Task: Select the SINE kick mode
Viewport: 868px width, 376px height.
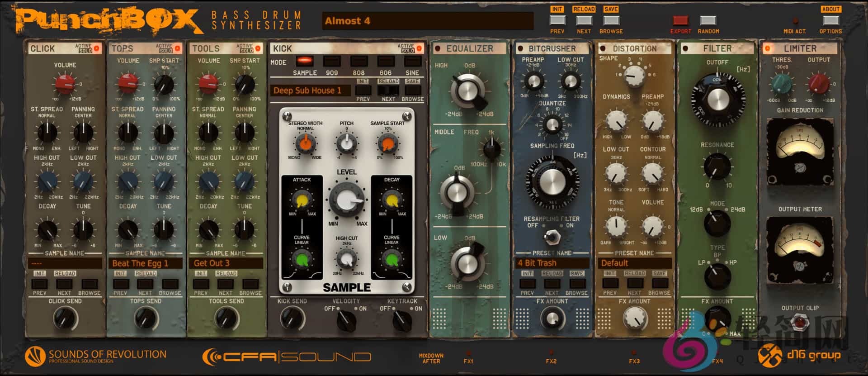Action: 412,61
